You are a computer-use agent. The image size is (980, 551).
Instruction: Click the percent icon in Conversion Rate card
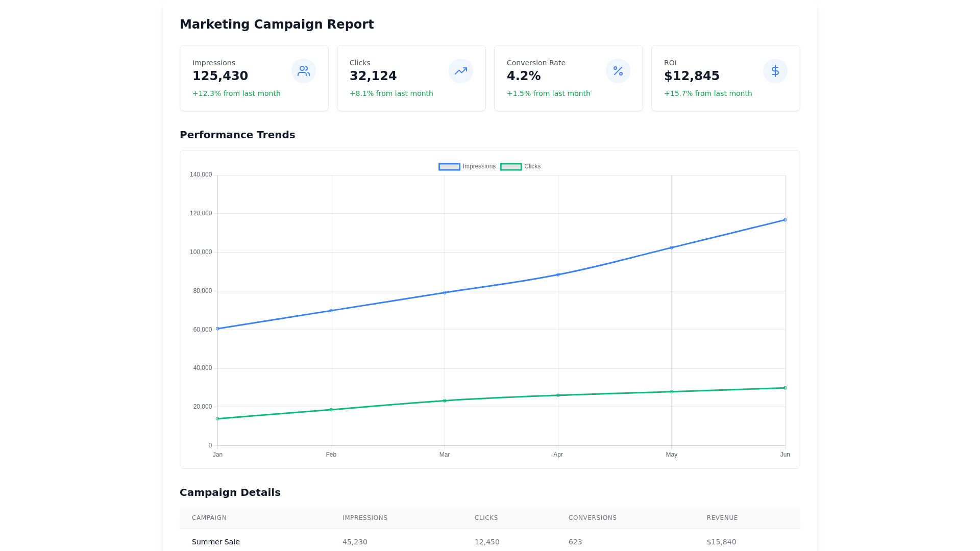[618, 71]
